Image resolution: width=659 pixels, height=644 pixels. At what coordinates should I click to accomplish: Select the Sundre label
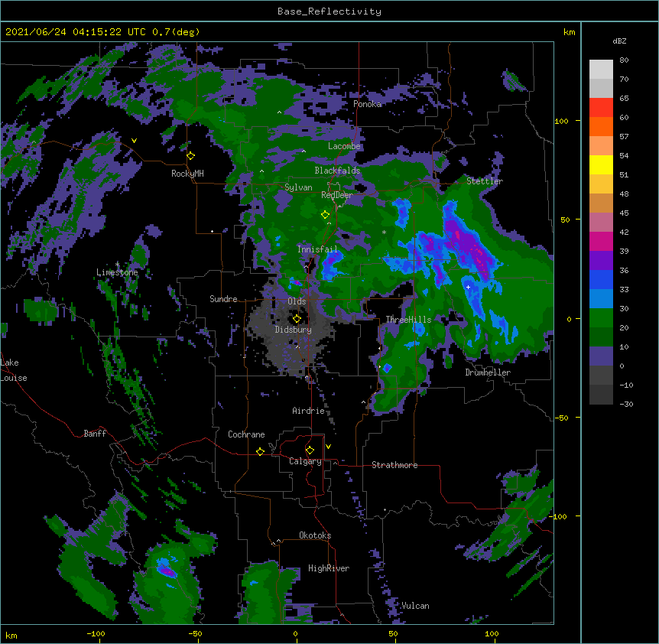(x=223, y=299)
